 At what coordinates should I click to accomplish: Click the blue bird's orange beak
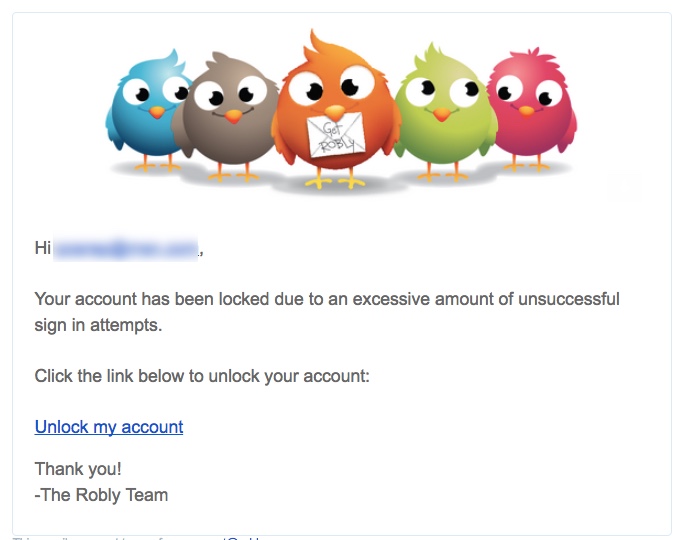157,113
